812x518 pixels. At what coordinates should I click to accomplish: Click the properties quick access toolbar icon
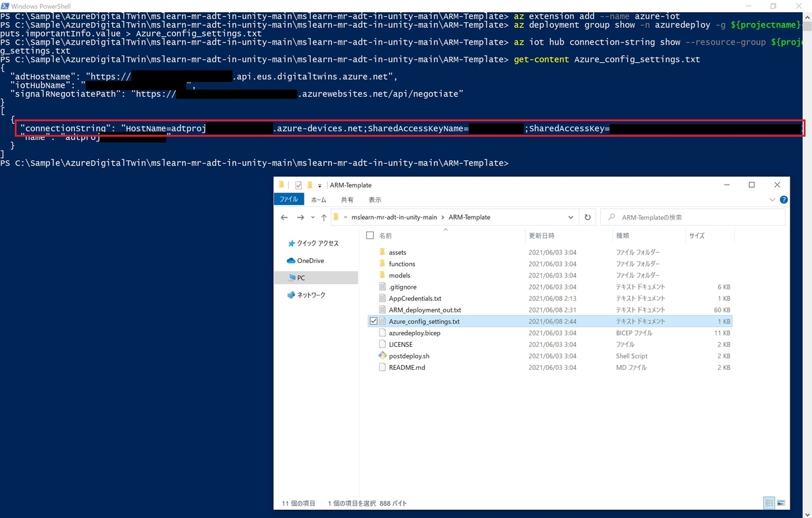pos(298,185)
